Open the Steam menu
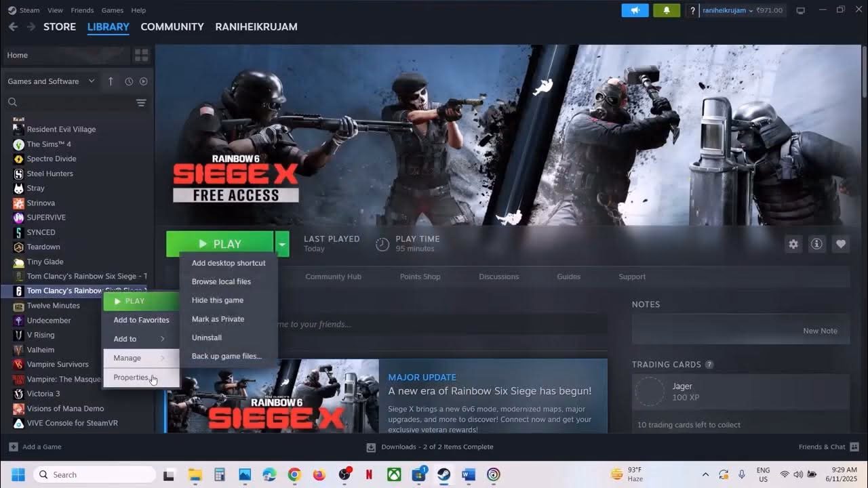 (29, 10)
